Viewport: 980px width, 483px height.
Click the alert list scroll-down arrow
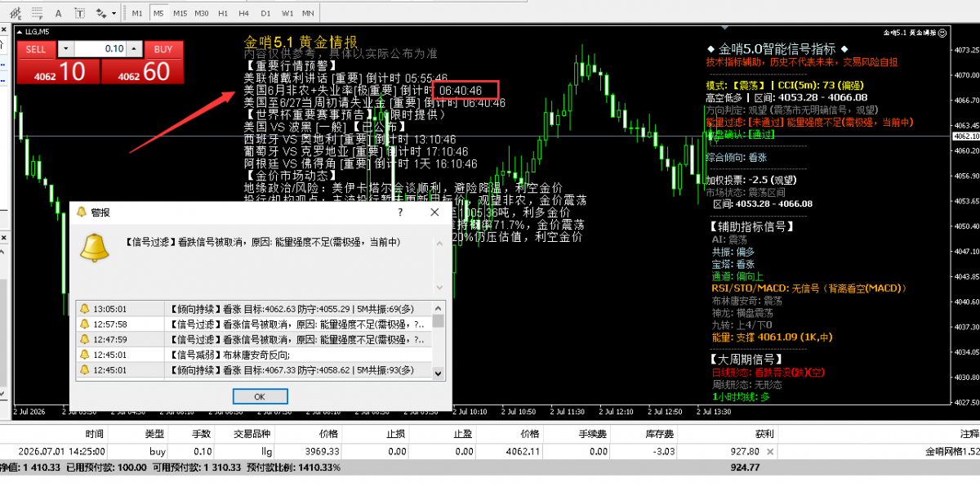pos(439,373)
